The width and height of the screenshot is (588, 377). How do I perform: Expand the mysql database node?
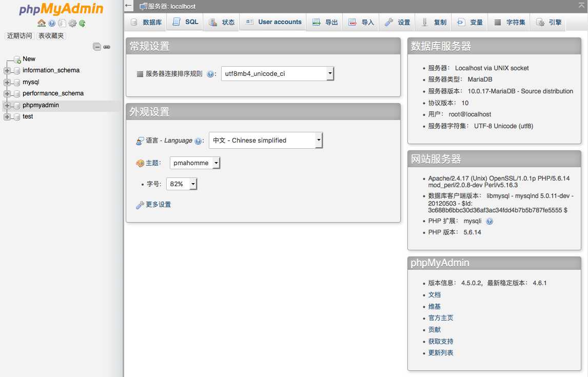(x=7, y=82)
